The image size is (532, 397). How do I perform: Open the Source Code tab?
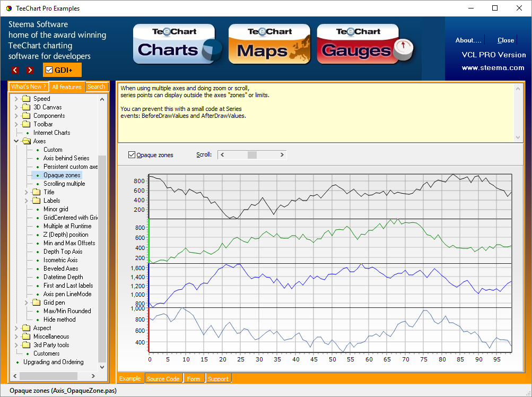click(163, 378)
